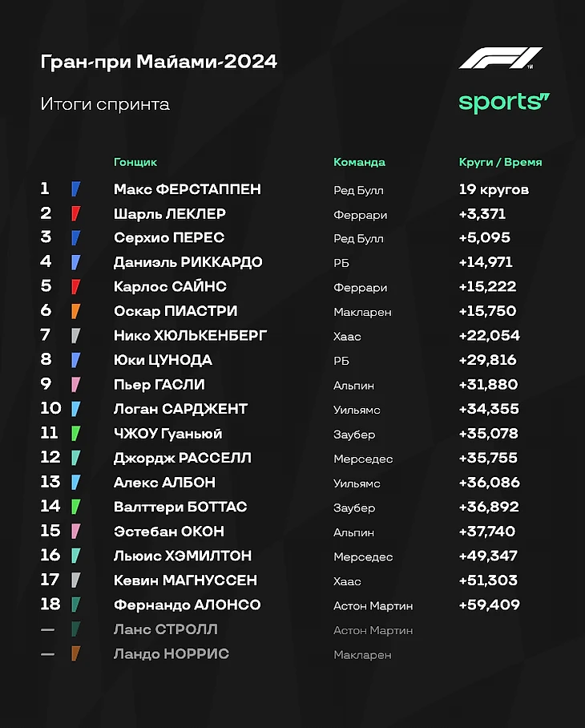This screenshot has width=585, height=728.
Task: Click the grey Haas flag beside Хюлькенберг
Action: [75, 335]
